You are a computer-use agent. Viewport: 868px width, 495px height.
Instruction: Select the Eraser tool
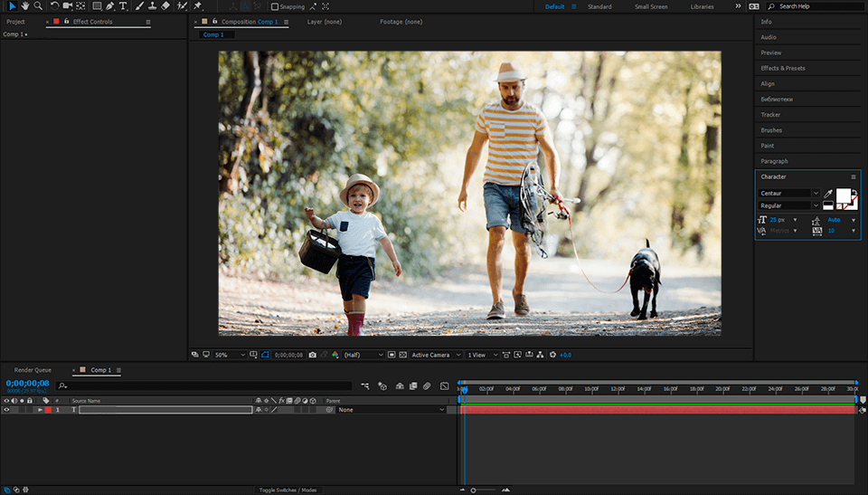click(165, 6)
